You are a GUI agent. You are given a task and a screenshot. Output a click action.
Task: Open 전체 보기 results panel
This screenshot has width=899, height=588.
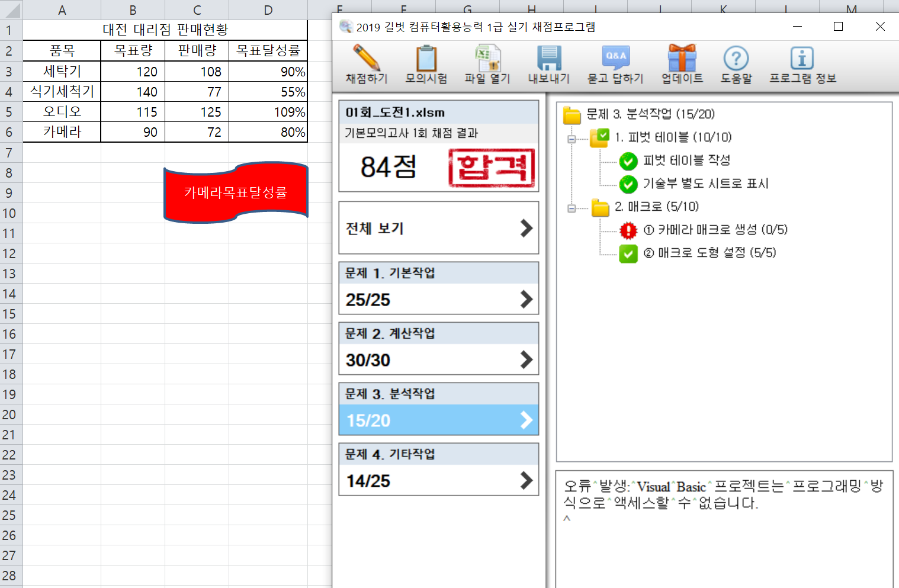pos(438,228)
